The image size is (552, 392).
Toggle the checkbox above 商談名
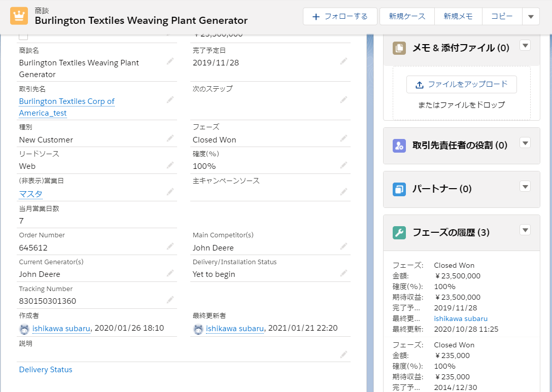23,35
